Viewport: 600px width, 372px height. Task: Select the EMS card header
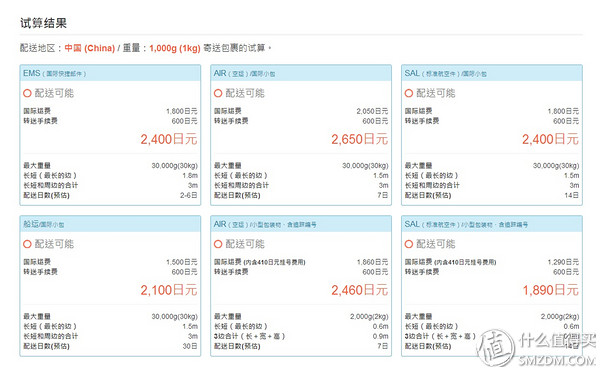[x=110, y=73]
